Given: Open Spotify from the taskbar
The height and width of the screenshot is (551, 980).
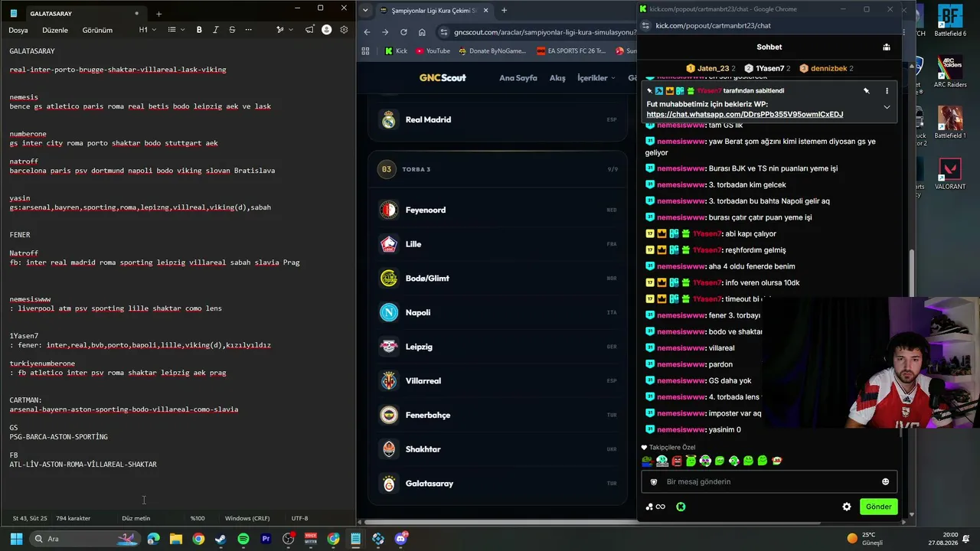Looking at the screenshot, I should (243, 539).
